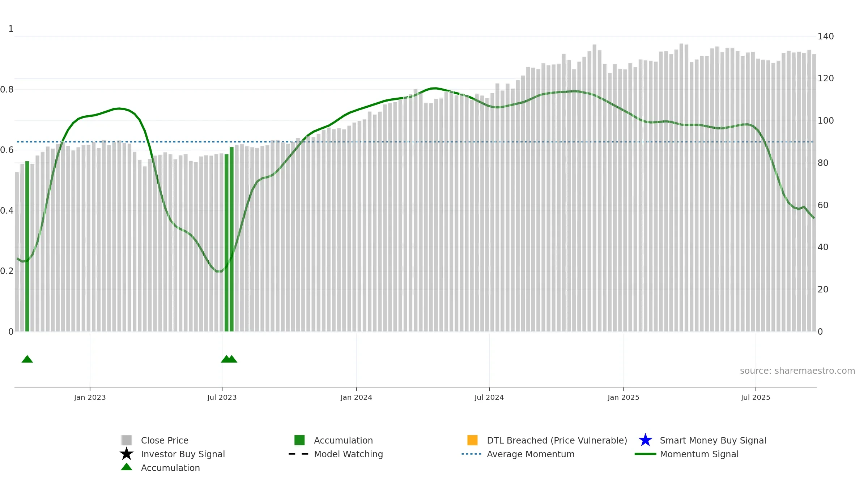
Task: Toggle the DTL Breached (Price Vulnerable) series
Action: point(557,440)
